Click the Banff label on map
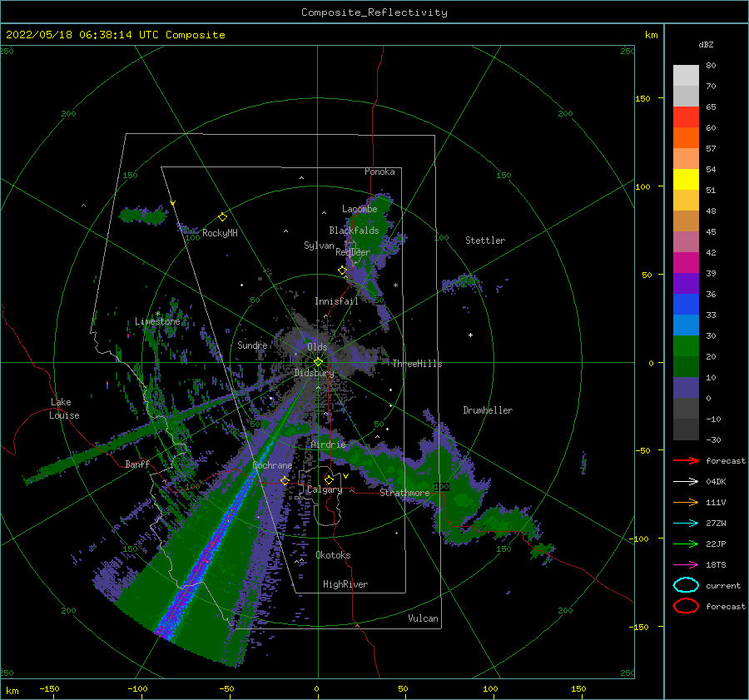Image resolution: width=749 pixels, height=700 pixels. (137, 464)
